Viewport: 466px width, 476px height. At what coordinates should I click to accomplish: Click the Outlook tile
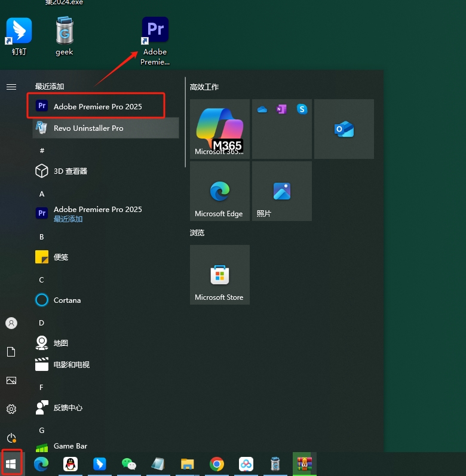tap(344, 129)
